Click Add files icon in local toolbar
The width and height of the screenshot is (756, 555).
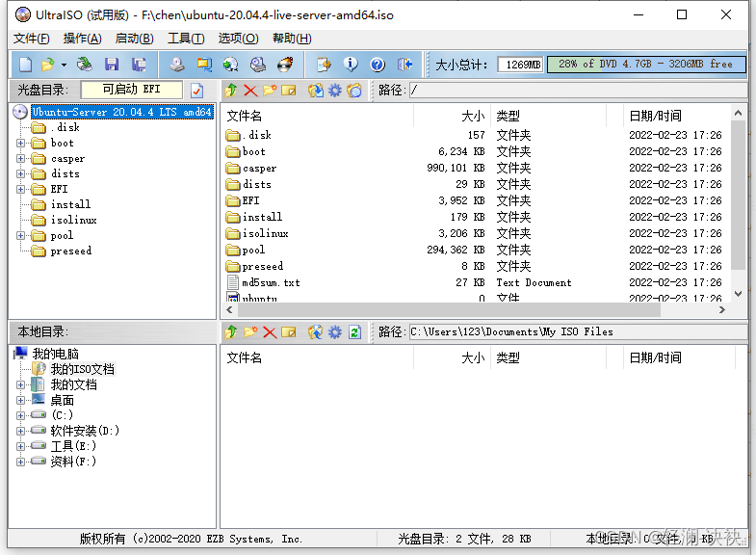315,332
